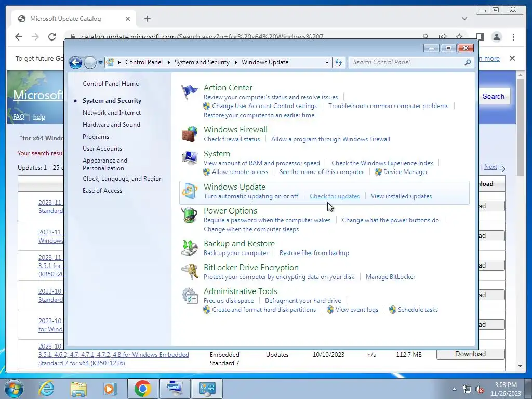The image size is (532, 399).
Task: Open the Windows Update icon
Action: point(189,191)
